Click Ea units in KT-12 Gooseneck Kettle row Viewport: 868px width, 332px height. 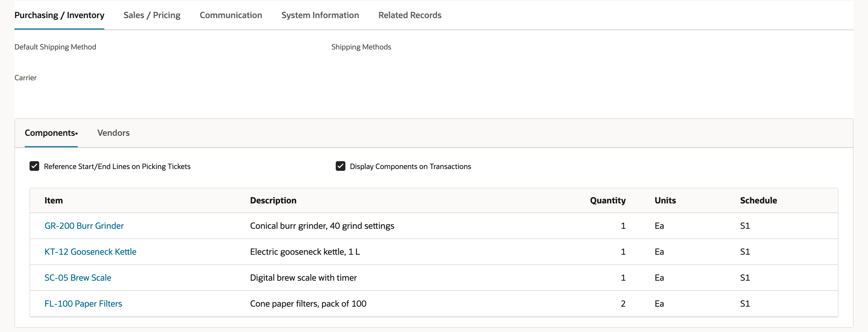click(x=659, y=252)
